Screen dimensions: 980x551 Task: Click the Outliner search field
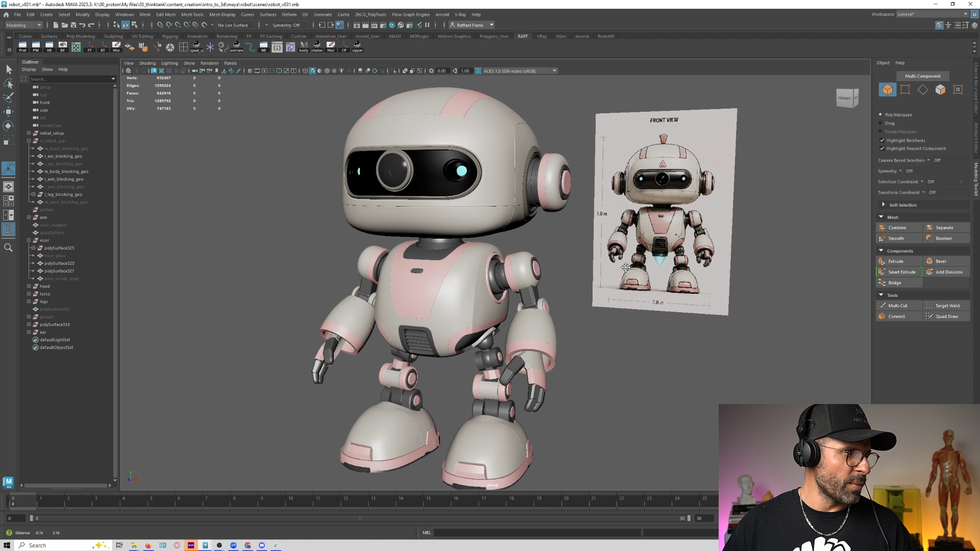(x=70, y=79)
